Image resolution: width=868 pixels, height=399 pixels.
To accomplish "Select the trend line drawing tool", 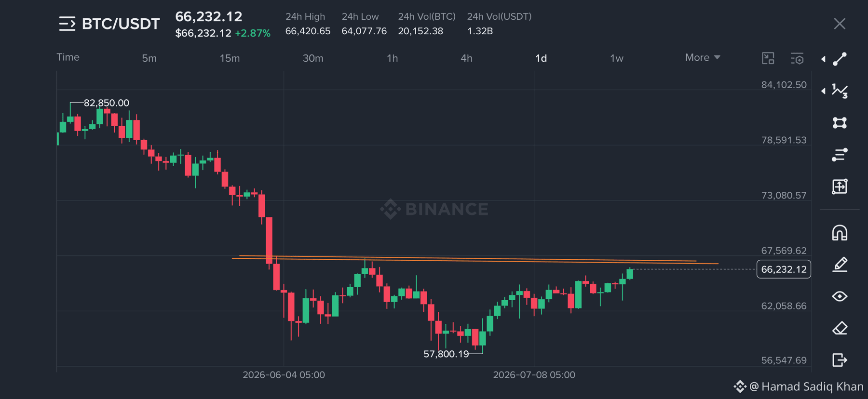I will coord(840,59).
